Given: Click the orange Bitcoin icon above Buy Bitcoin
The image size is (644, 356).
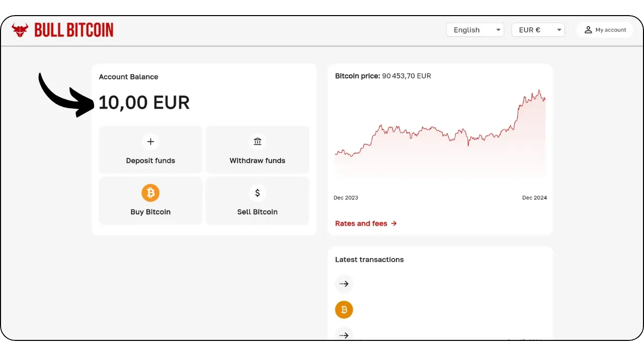Looking at the screenshot, I should coord(150,193).
